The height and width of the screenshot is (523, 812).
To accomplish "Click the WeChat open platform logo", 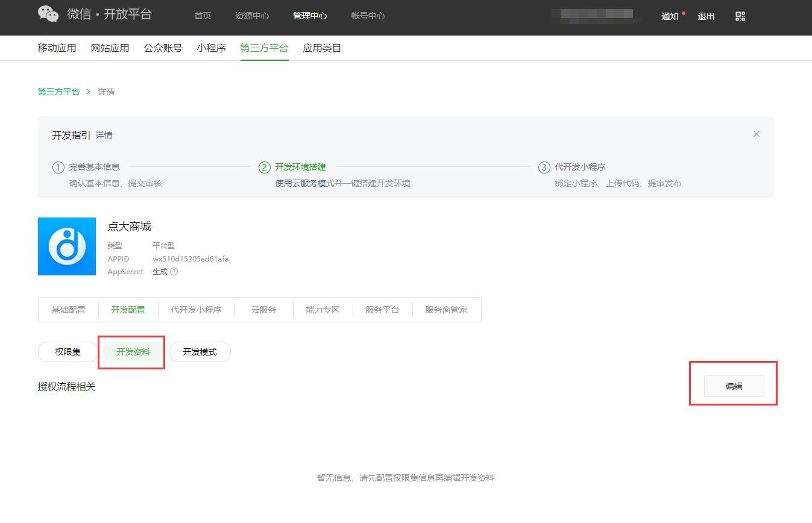I will [95, 14].
